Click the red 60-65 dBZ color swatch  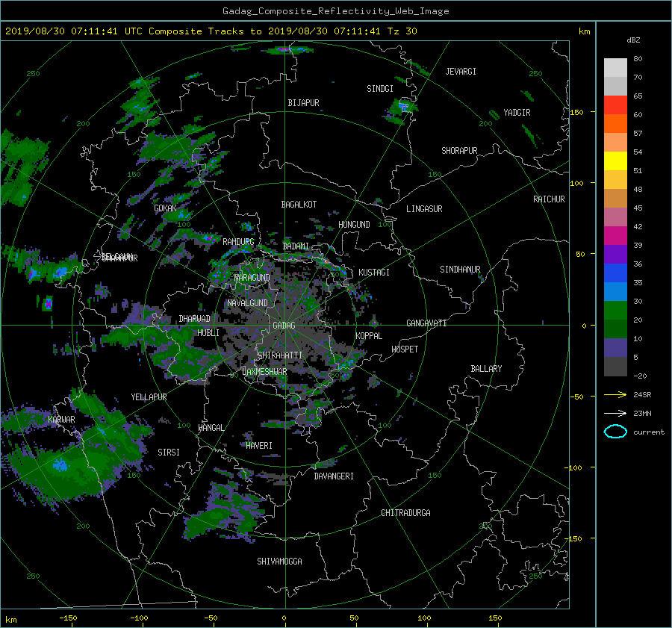click(x=615, y=105)
